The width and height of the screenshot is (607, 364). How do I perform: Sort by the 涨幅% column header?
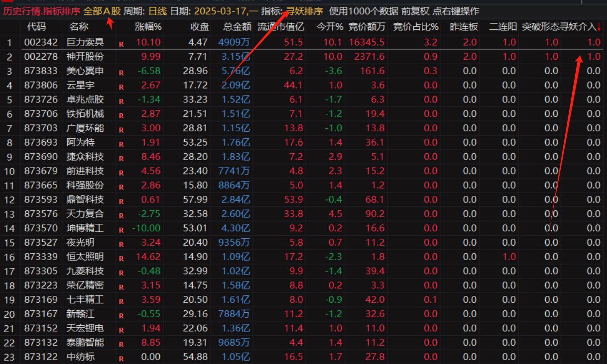[x=148, y=27]
